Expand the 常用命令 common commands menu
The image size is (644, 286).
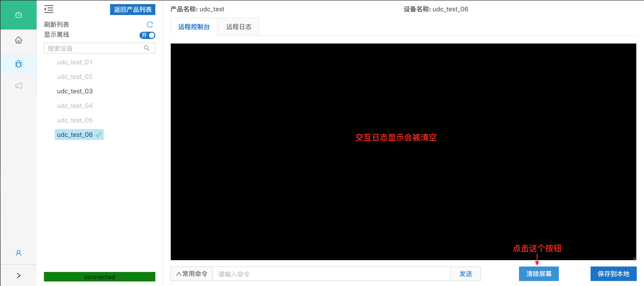(192, 274)
